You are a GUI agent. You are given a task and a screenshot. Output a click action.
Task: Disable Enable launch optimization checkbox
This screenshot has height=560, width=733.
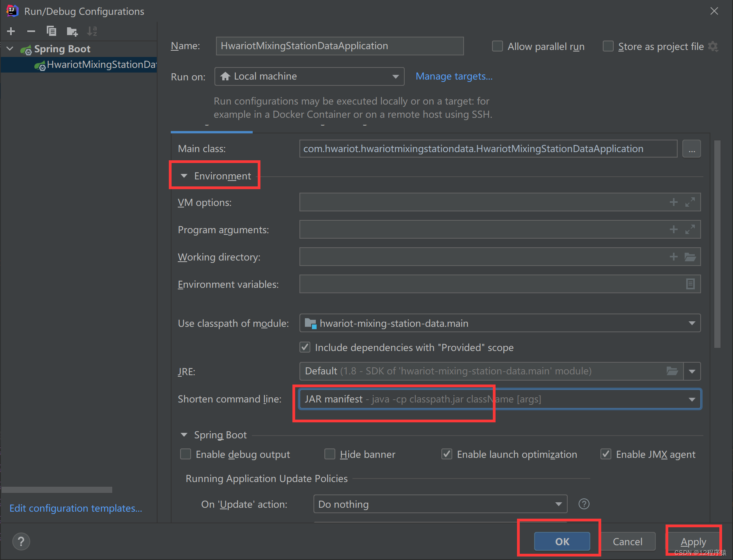pos(447,454)
